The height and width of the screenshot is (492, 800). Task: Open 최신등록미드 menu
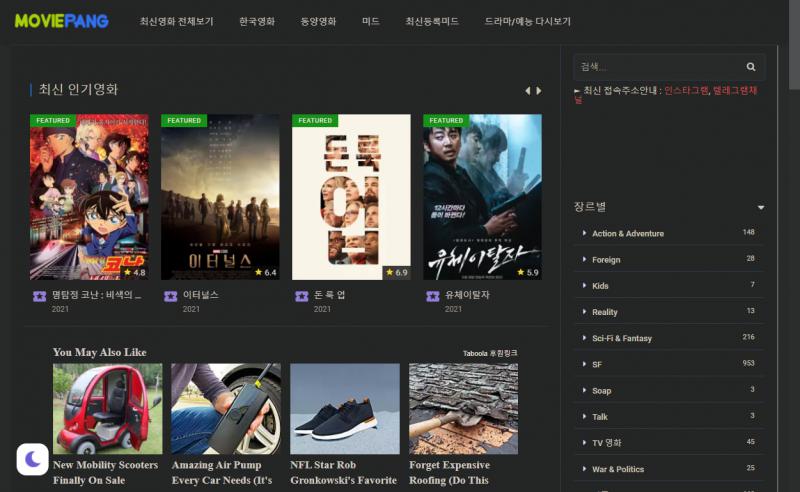(432, 21)
